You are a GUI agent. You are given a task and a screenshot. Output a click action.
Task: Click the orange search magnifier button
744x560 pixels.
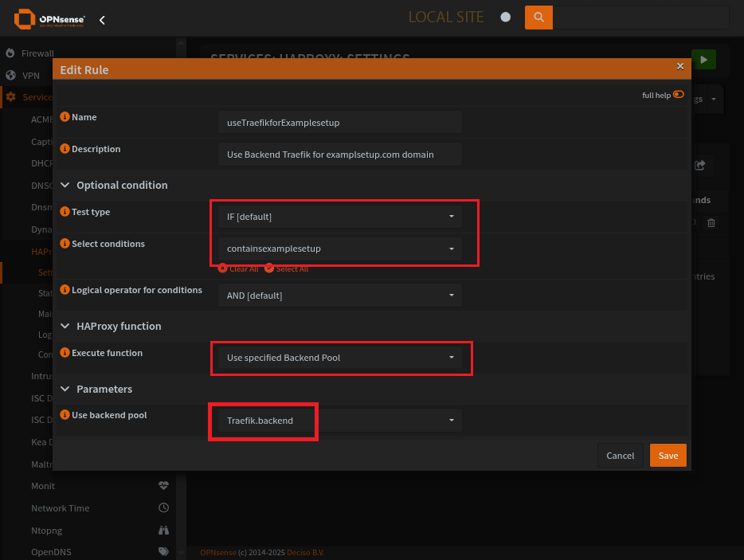click(538, 18)
